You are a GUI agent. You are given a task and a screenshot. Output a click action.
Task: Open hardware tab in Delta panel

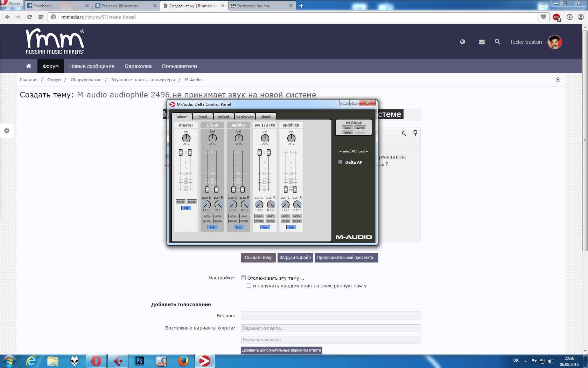245,116
